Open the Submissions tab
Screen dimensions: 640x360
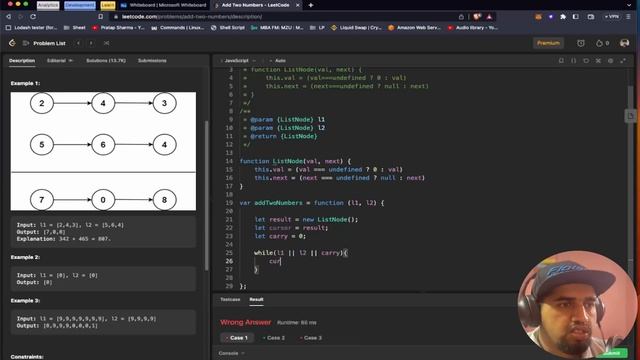(152, 60)
